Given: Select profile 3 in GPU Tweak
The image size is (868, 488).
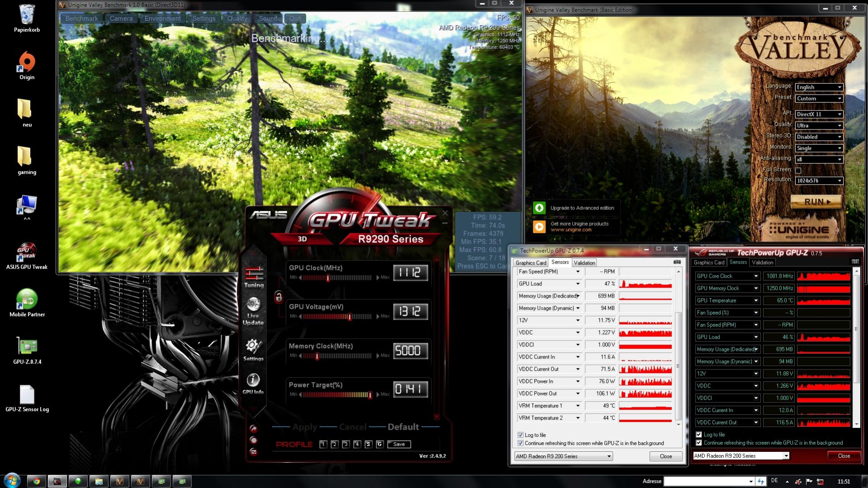Looking at the screenshot, I should click(346, 444).
